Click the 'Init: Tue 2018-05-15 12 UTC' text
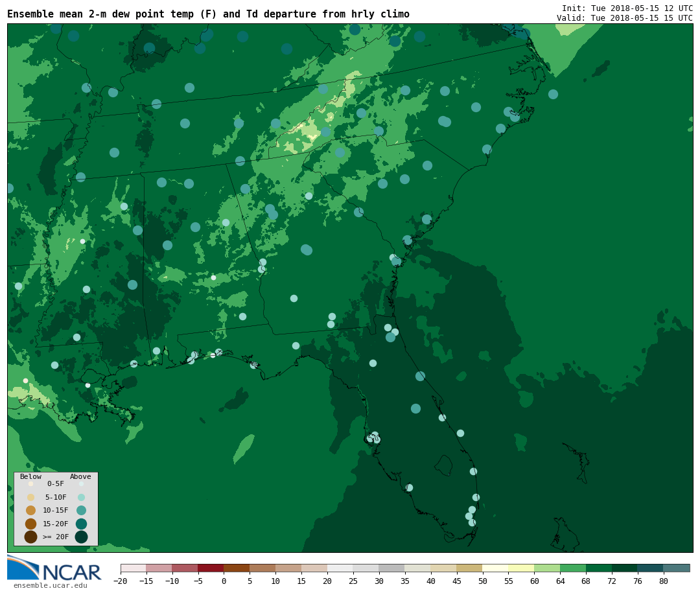 tap(627, 8)
